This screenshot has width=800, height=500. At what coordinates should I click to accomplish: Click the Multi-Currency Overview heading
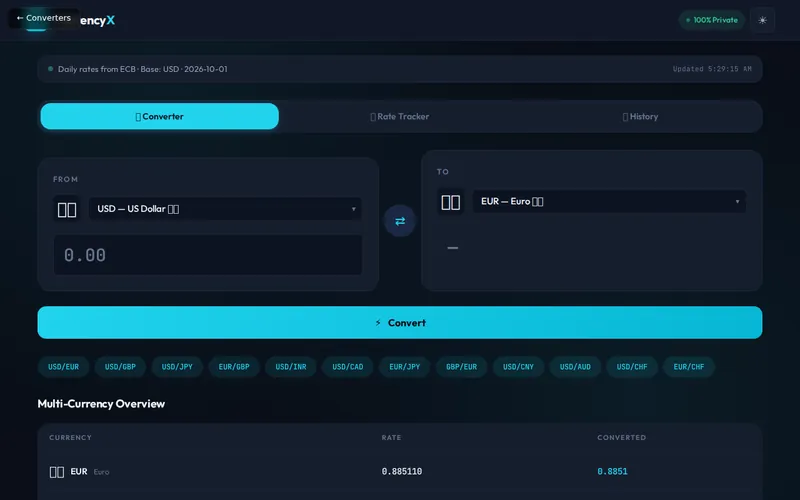[101, 404]
